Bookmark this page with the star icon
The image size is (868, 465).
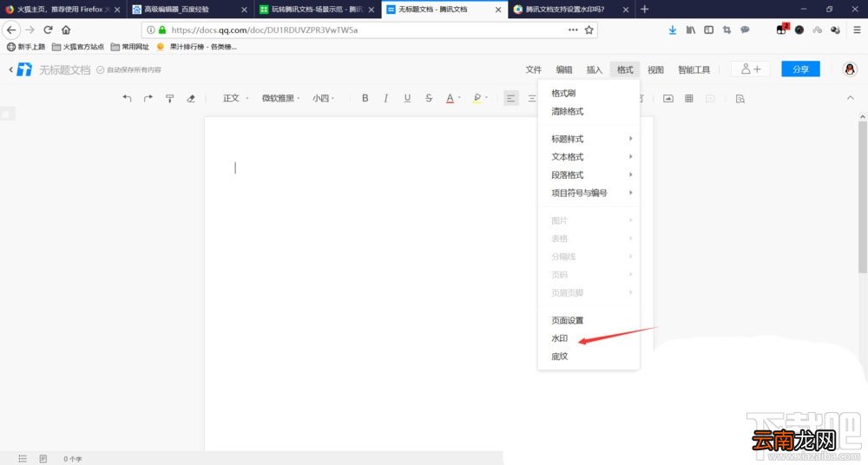tap(589, 29)
